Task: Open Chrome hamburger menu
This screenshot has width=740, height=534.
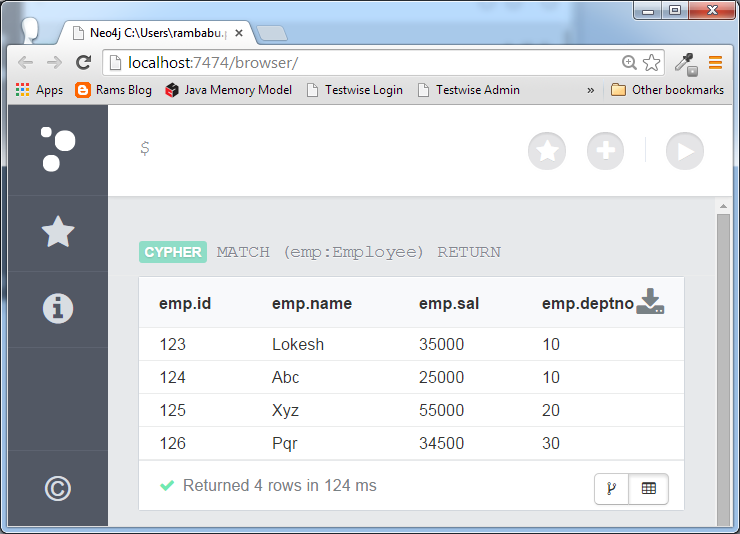Action: [x=715, y=62]
